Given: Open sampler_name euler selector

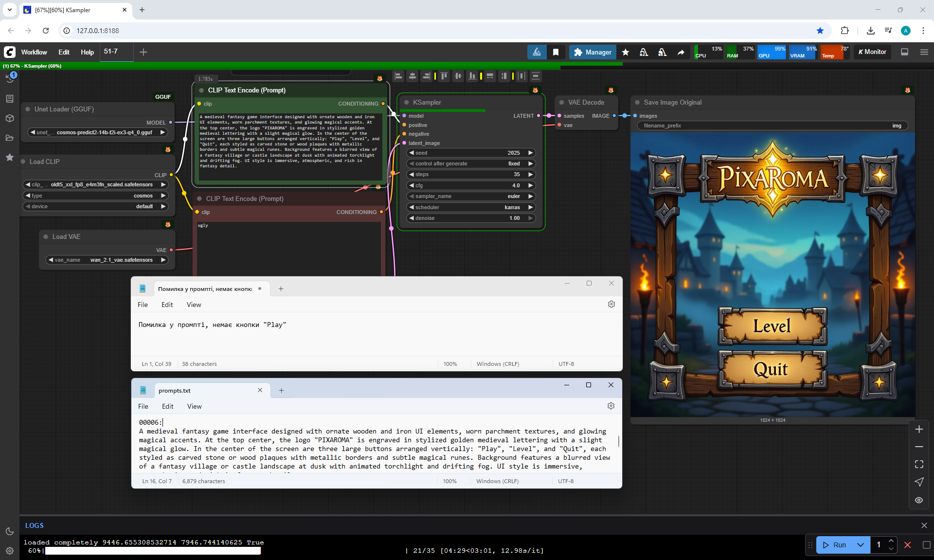Looking at the screenshot, I should click(x=471, y=196).
